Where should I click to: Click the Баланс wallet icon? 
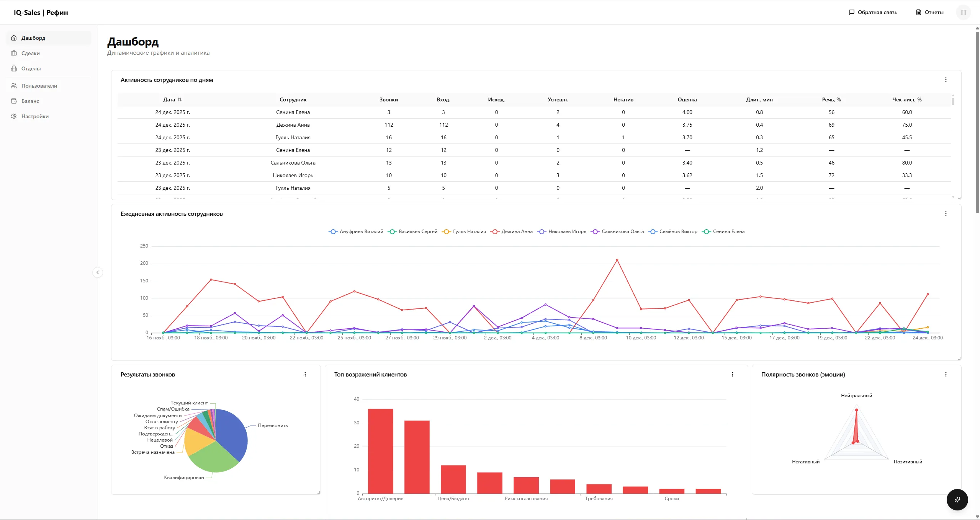pos(14,101)
